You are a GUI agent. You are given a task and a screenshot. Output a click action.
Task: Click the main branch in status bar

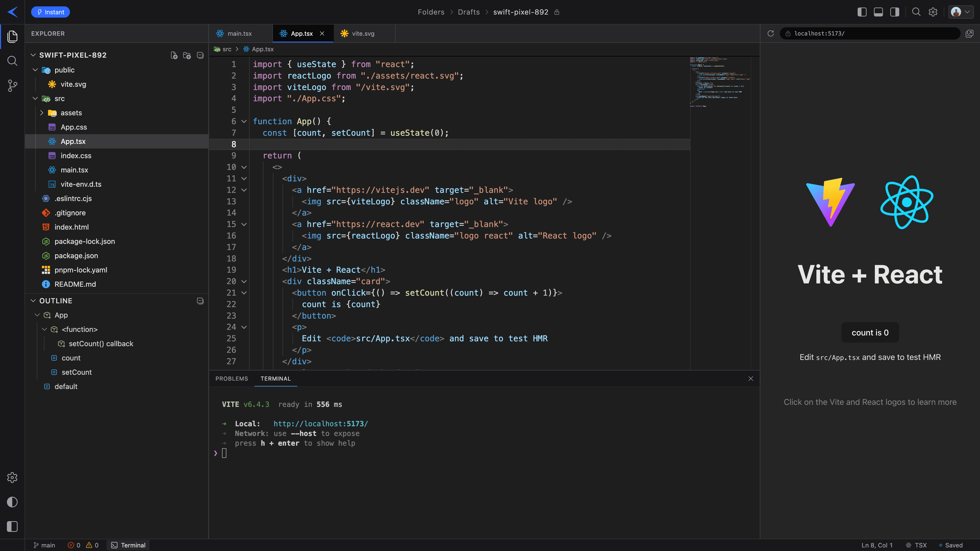click(x=44, y=545)
